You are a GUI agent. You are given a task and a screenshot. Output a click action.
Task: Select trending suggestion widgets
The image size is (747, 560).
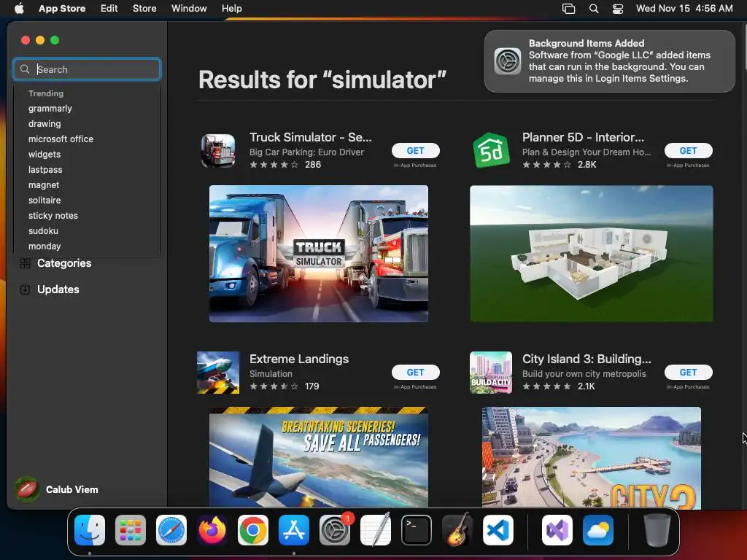[x=44, y=155]
